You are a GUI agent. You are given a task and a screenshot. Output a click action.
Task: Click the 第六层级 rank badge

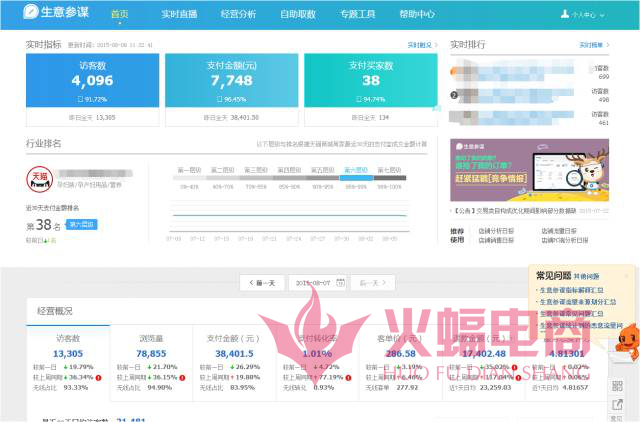[x=82, y=224]
